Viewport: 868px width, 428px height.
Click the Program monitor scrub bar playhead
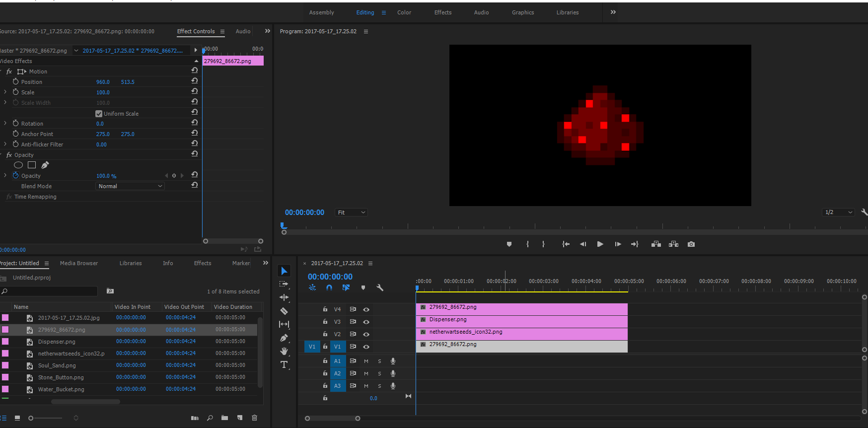pos(284,226)
